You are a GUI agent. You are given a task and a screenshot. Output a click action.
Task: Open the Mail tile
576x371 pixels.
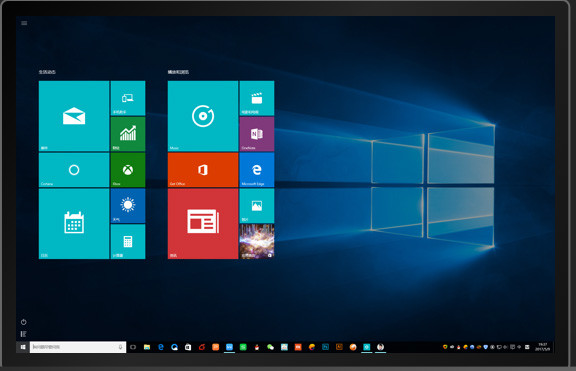[74, 116]
